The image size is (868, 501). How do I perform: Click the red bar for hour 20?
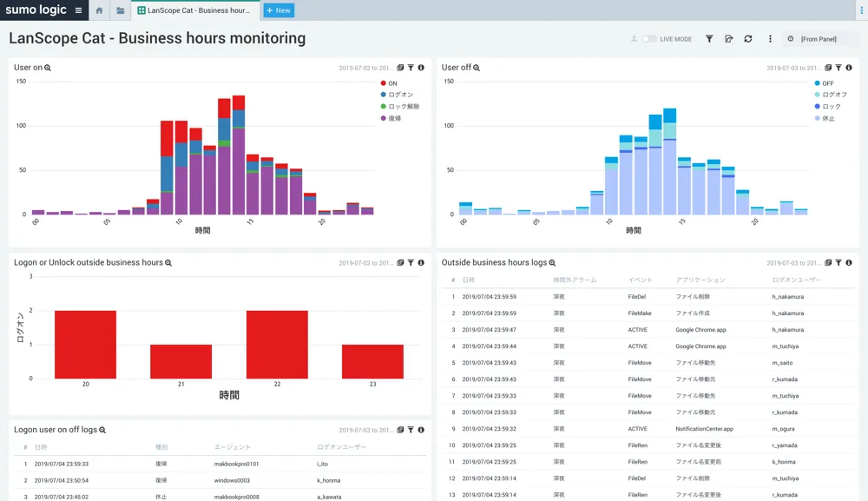pos(85,345)
